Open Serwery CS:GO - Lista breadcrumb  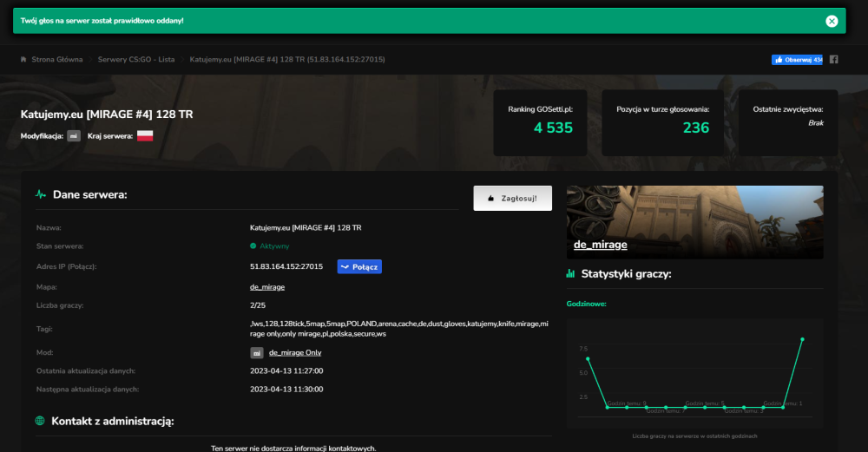pos(136,59)
